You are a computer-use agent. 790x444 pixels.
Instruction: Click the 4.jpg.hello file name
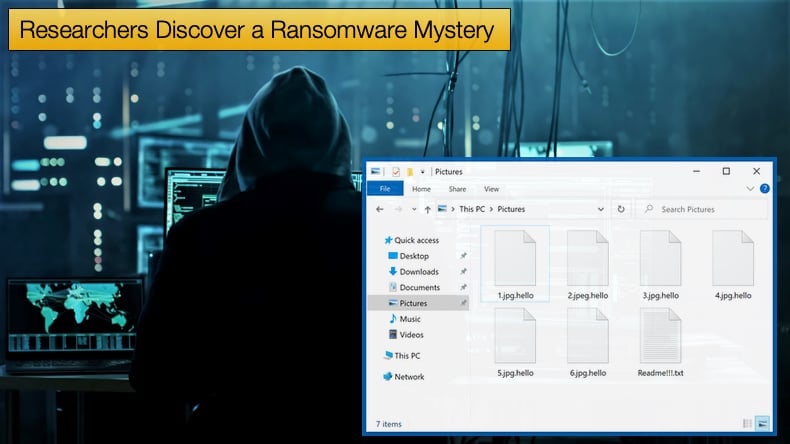(733, 295)
